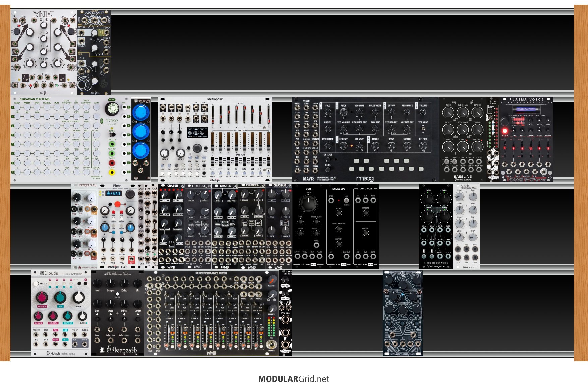This screenshot has height=386, width=588.
Task: Click the red Plonk trigger button
Action: coord(117,204)
